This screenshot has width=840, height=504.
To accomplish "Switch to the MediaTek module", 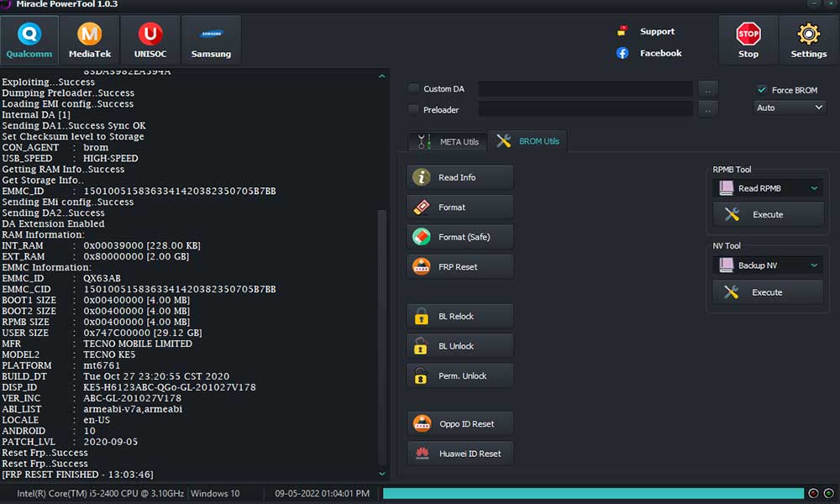I will (x=90, y=40).
